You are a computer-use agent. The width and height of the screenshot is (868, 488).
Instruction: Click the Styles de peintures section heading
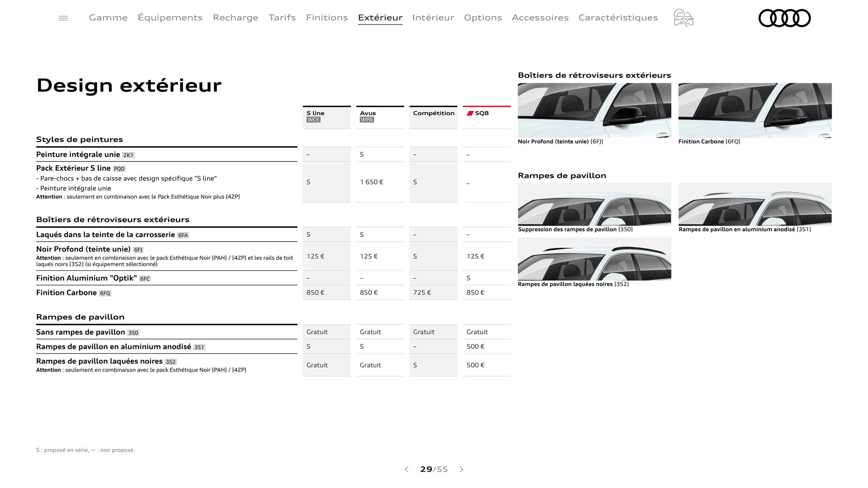click(x=79, y=139)
